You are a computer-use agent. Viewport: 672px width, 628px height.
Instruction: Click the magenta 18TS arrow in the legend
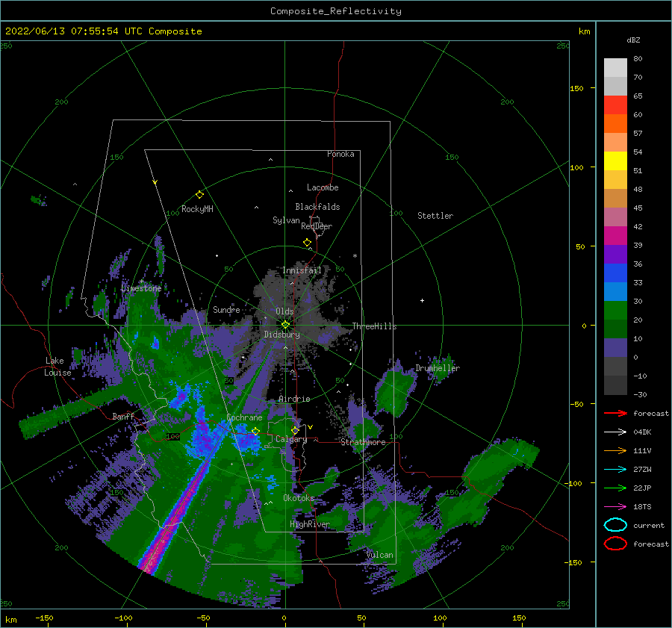615,507
